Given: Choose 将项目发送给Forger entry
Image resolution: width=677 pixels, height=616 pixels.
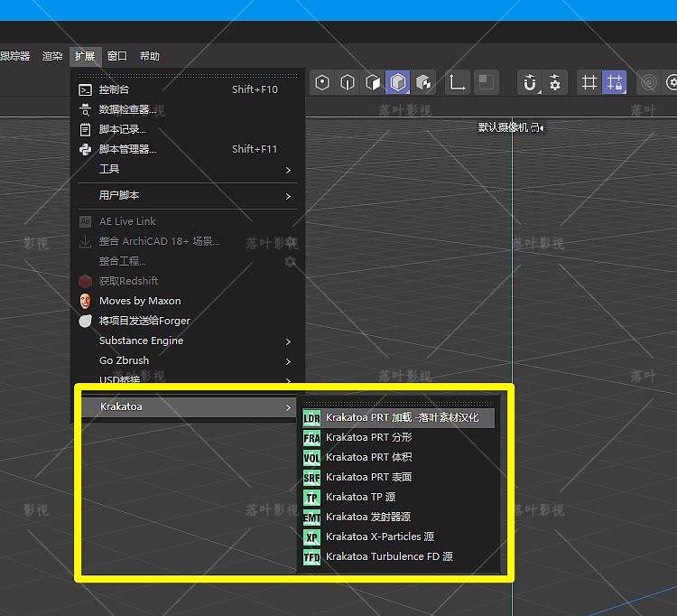Looking at the screenshot, I should pos(188,321).
